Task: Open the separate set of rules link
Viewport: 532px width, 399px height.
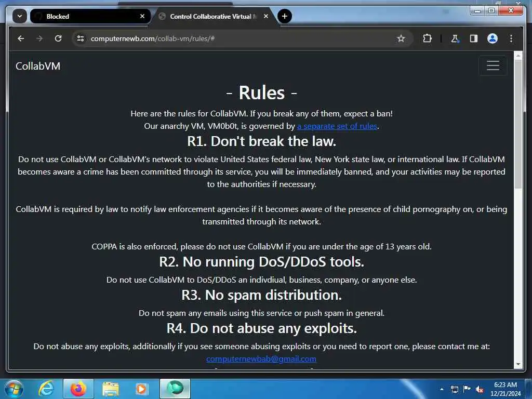Action: click(337, 126)
